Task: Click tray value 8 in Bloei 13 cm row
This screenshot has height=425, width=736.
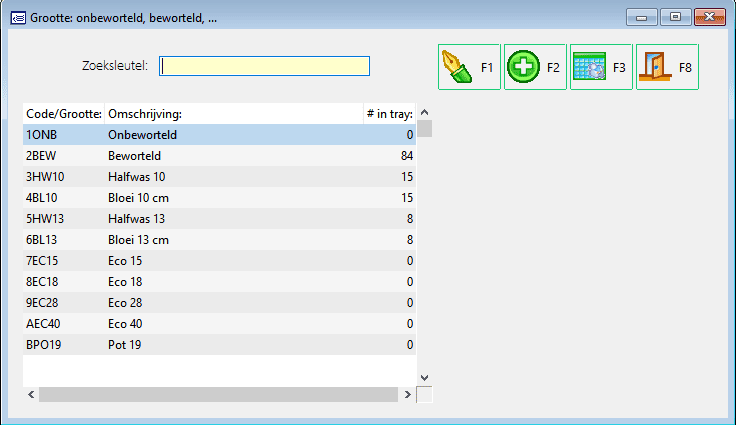Action: (x=410, y=240)
